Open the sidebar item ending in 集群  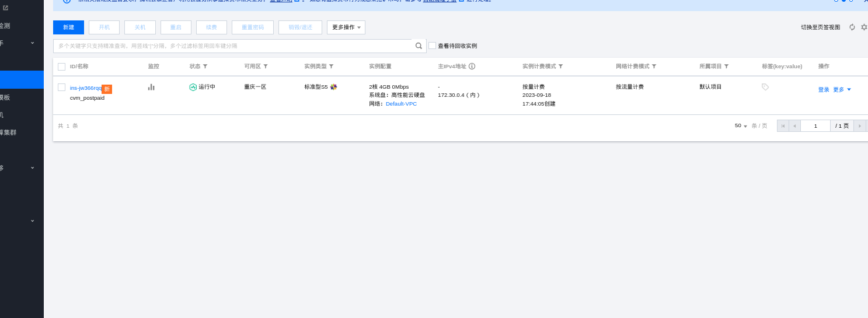(8, 132)
